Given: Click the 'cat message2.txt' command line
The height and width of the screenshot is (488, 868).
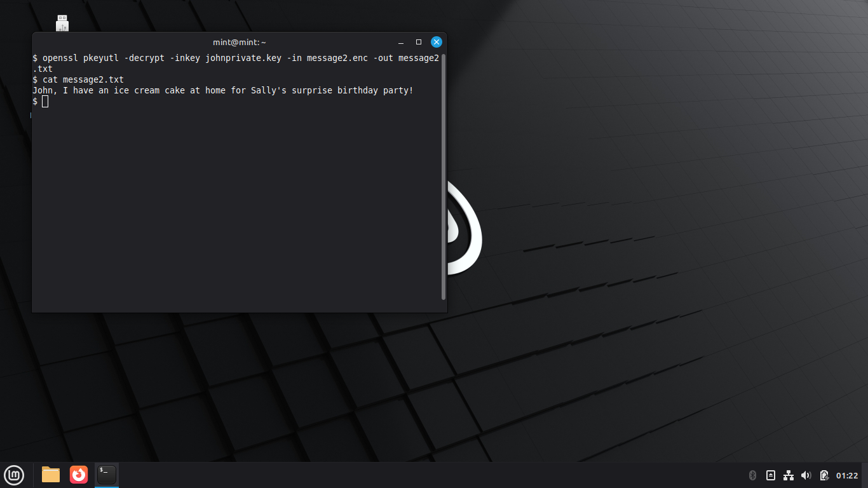Looking at the screenshot, I should click(83, 79).
